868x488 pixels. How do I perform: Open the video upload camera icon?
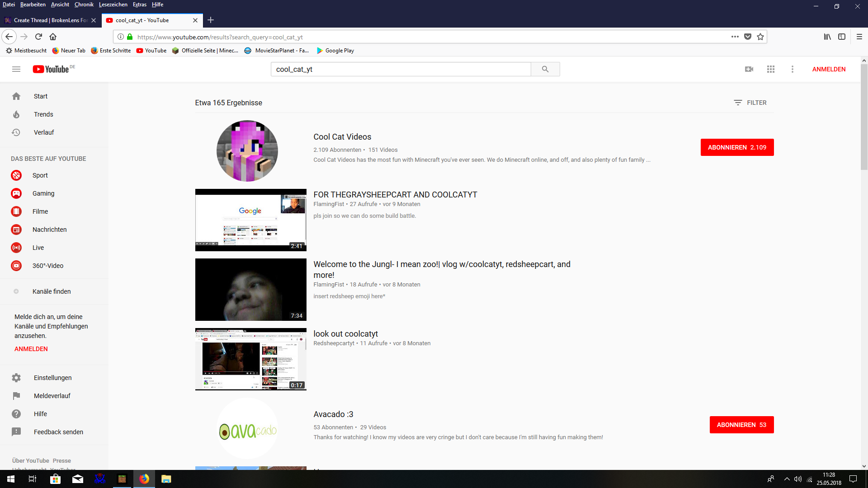[x=749, y=69]
